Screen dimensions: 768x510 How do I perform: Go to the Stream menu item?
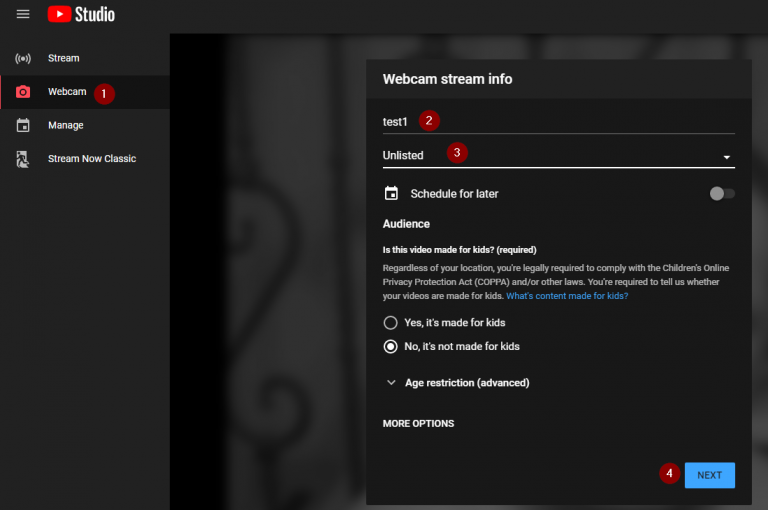point(64,58)
